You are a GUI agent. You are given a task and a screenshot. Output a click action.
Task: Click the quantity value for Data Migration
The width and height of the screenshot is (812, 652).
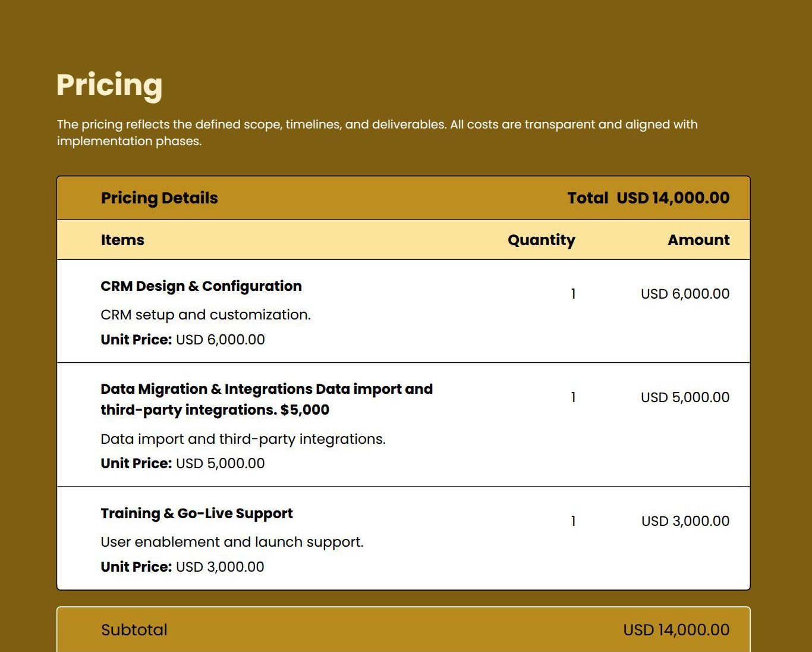(573, 397)
